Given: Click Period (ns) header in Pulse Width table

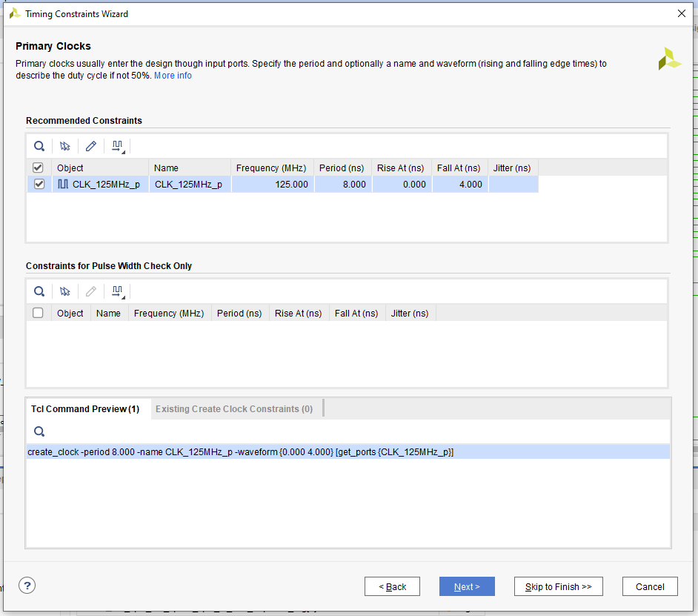Looking at the screenshot, I should coord(240,313).
